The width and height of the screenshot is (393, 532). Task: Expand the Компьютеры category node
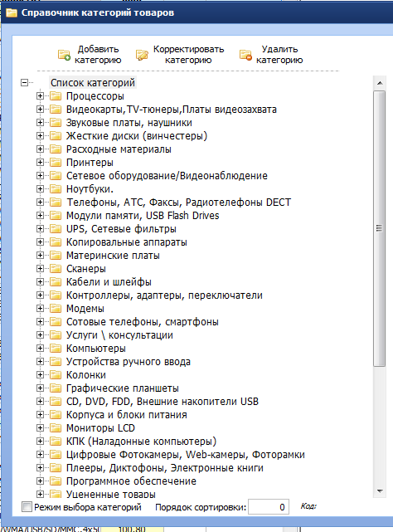(40, 349)
